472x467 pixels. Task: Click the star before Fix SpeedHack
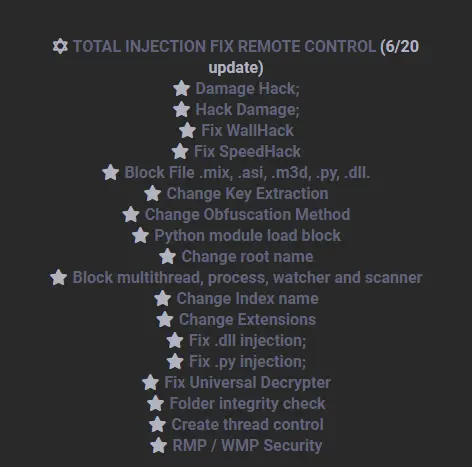180,151
